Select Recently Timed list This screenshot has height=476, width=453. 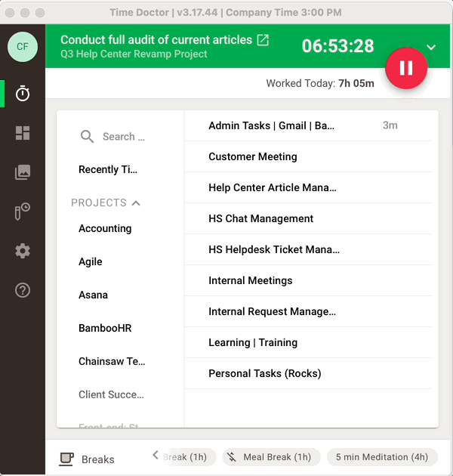pos(108,169)
